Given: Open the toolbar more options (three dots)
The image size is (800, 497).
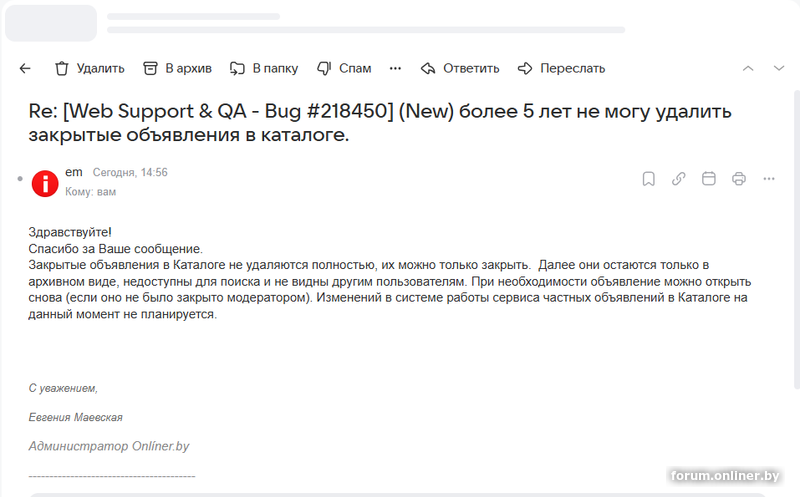Looking at the screenshot, I should (x=395, y=69).
